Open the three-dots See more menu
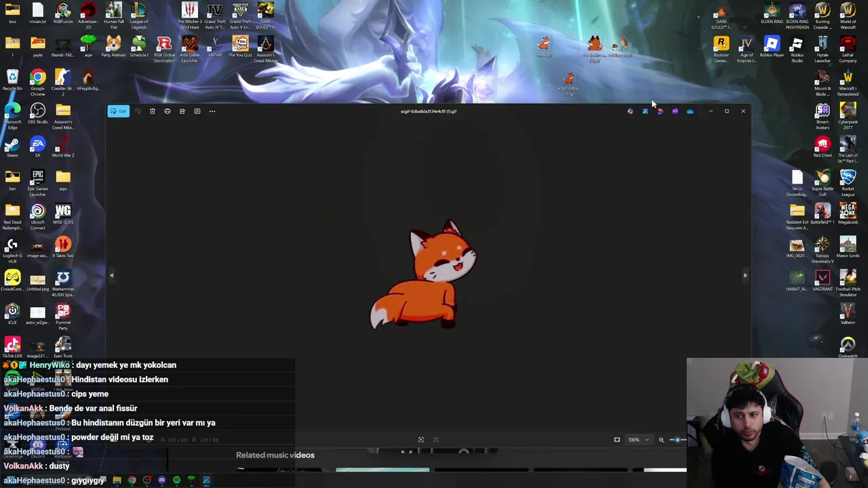 [212, 111]
